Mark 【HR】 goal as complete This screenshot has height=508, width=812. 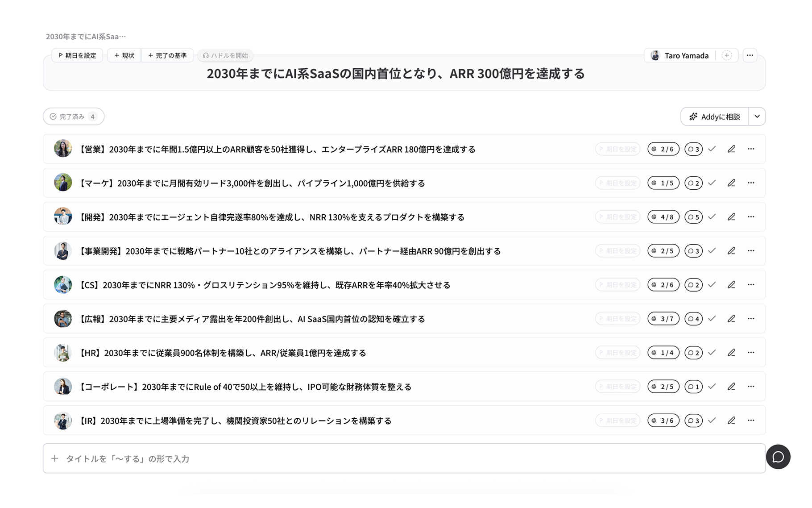point(712,353)
